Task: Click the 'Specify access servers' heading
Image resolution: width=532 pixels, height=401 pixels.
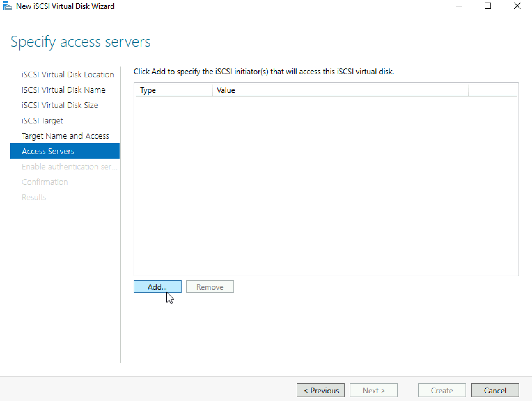Action: point(81,42)
